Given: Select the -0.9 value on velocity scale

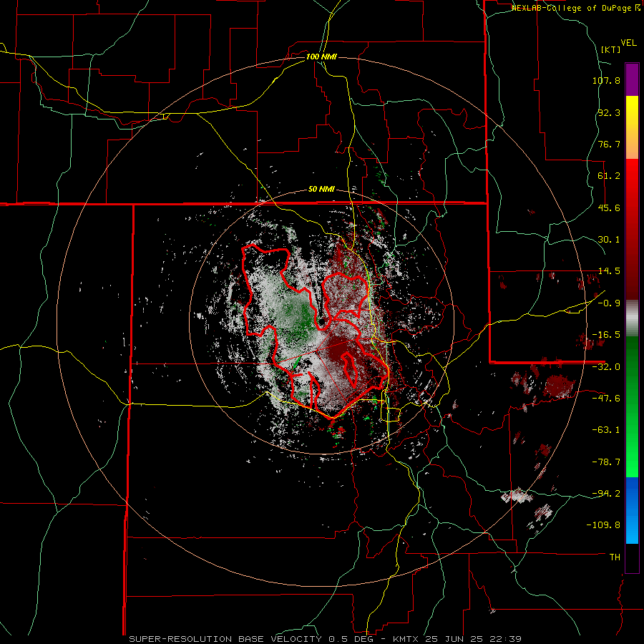Looking at the screenshot, I should (x=609, y=303).
